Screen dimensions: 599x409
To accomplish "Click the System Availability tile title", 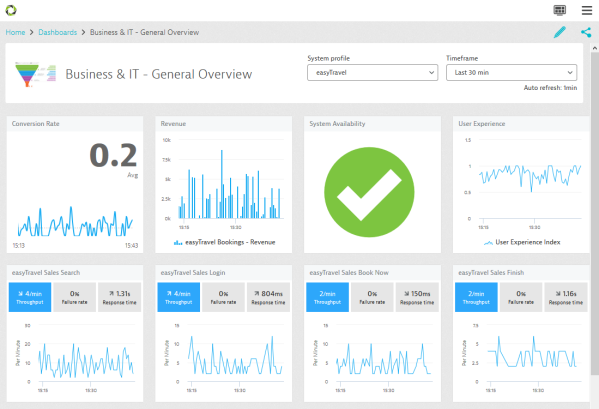I will pos(337,124).
